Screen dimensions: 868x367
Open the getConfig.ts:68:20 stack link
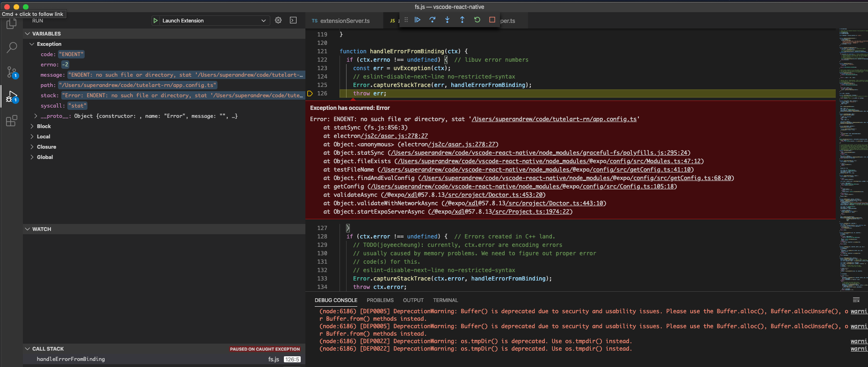pyautogui.click(x=576, y=178)
